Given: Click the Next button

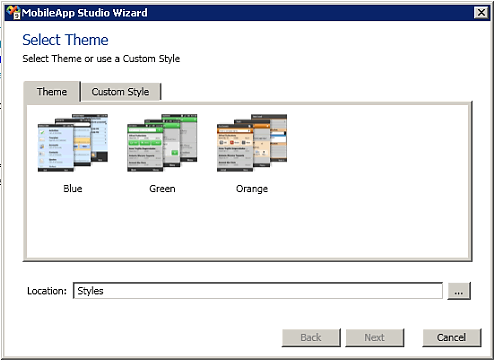Looking at the screenshot, I should (375, 338).
